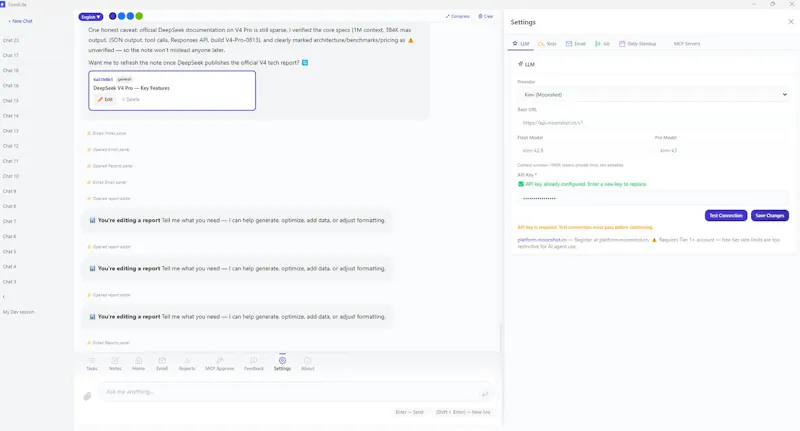Open Chat 15 in the sidebar
800x431 pixels.
(x=11, y=100)
